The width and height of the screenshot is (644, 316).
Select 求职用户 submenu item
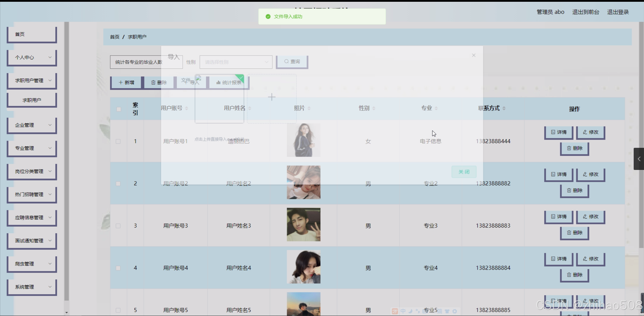tap(32, 100)
